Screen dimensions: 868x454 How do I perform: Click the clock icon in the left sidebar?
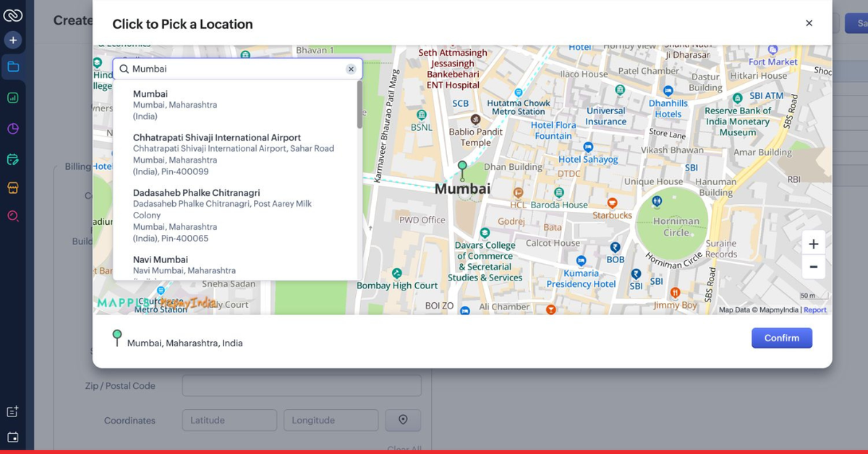(x=13, y=129)
